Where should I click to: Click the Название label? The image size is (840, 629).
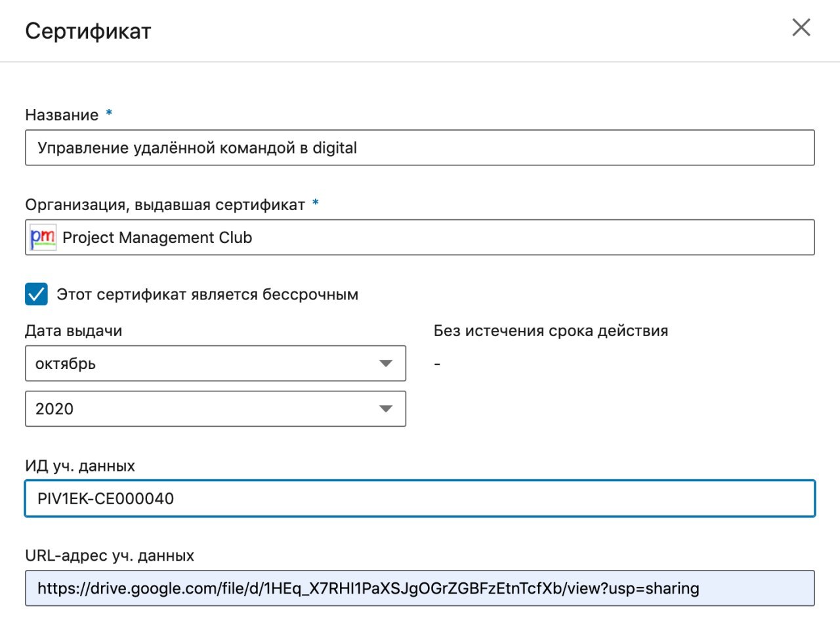click(62, 115)
